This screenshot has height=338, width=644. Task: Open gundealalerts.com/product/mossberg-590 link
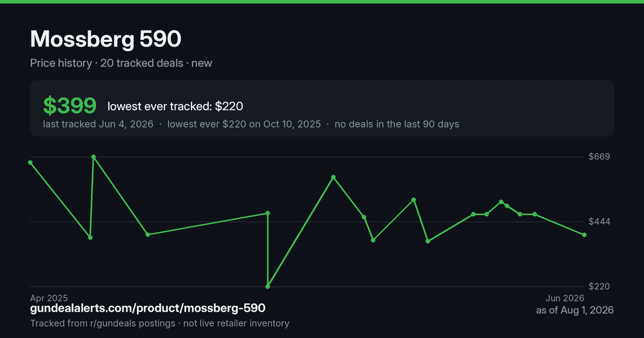pyautogui.click(x=148, y=308)
